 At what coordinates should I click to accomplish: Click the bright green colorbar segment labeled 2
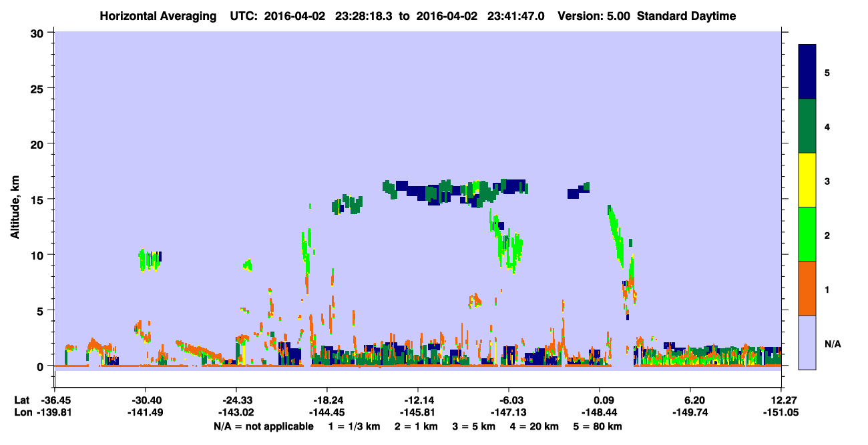tap(807, 234)
